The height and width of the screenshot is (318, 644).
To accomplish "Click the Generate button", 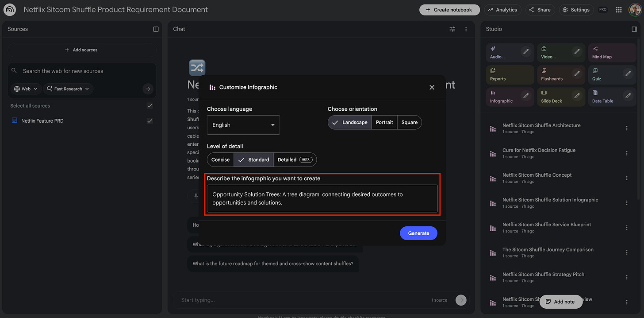I will tap(418, 233).
